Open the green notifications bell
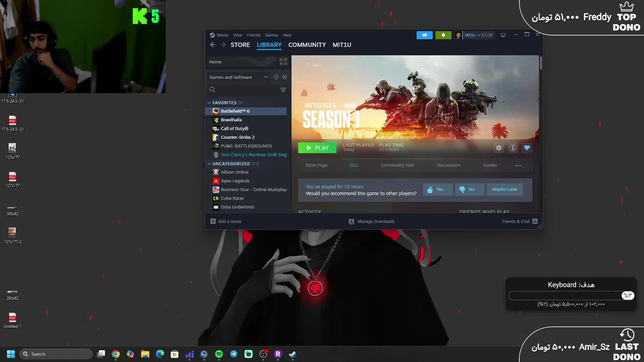Image resolution: width=644 pixels, height=362 pixels. click(x=443, y=35)
